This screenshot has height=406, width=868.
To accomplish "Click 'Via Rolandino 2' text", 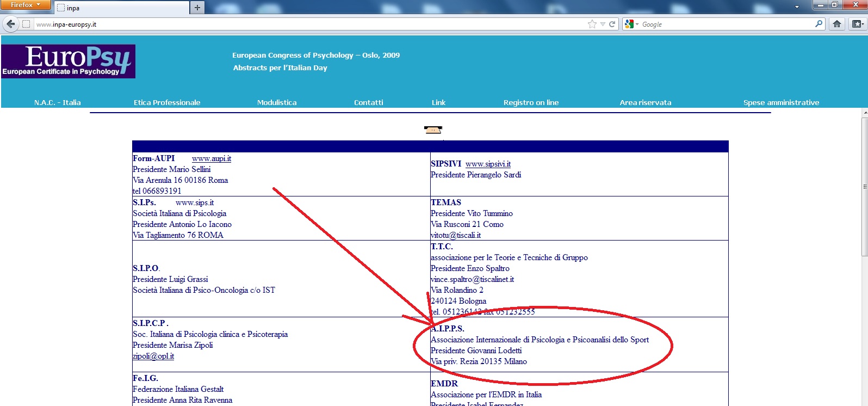I will (x=457, y=290).
